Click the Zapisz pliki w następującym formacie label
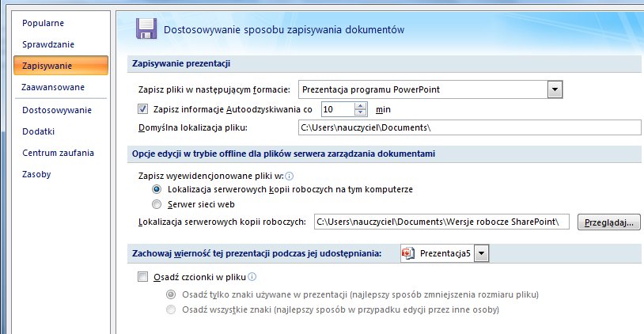This screenshot has width=644, height=334. click(x=214, y=89)
